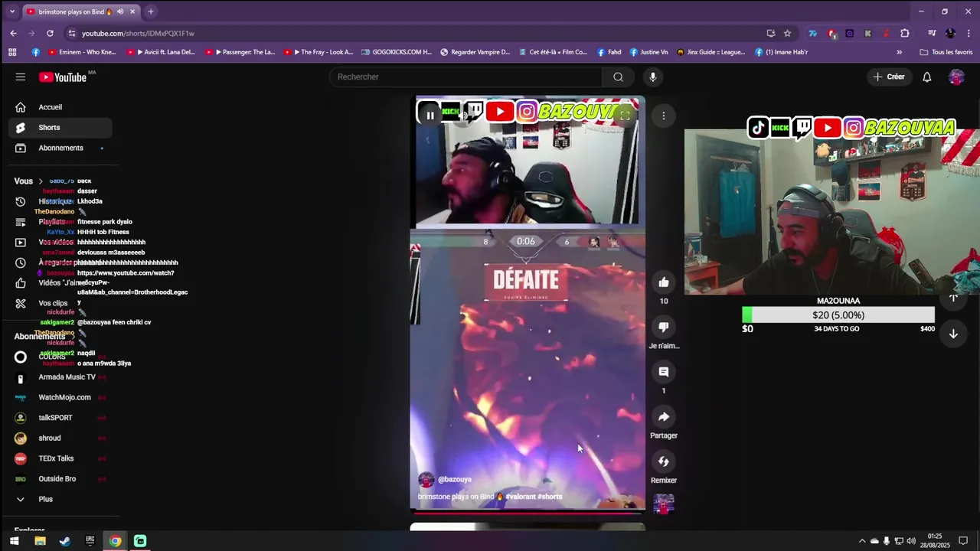Start voice search with the microphone

click(652, 77)
